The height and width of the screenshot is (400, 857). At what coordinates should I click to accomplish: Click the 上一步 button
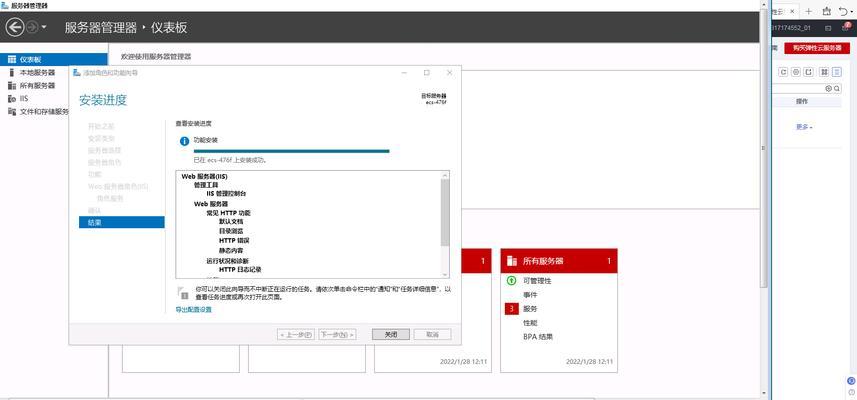296,334
